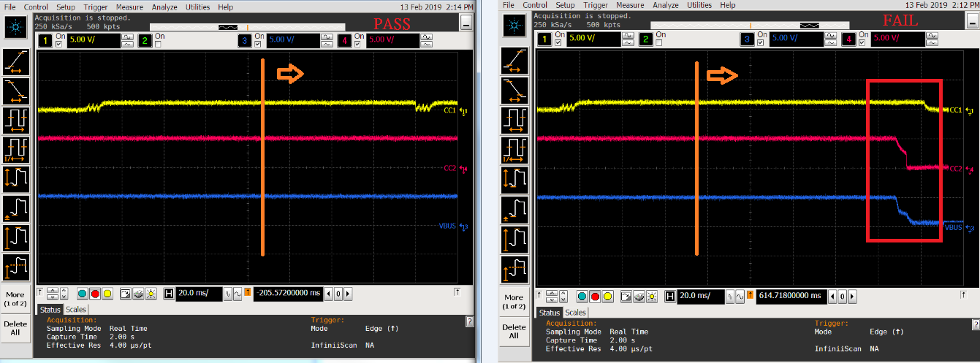The width and height of the screenshot is (980, 363).
Task: Open Measure menu in PASS window
Action: (x=129, y=7)
